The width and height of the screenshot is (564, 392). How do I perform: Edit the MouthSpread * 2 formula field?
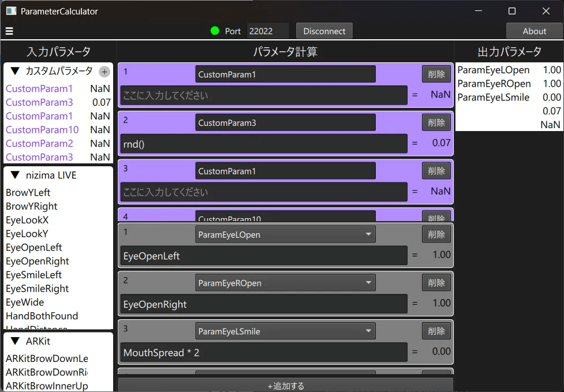coord(264,352)
